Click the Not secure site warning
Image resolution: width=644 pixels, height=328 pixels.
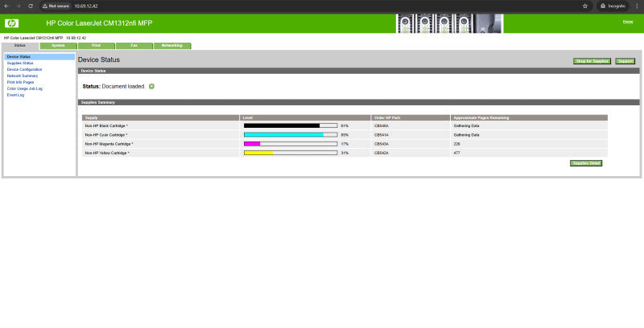56,6
